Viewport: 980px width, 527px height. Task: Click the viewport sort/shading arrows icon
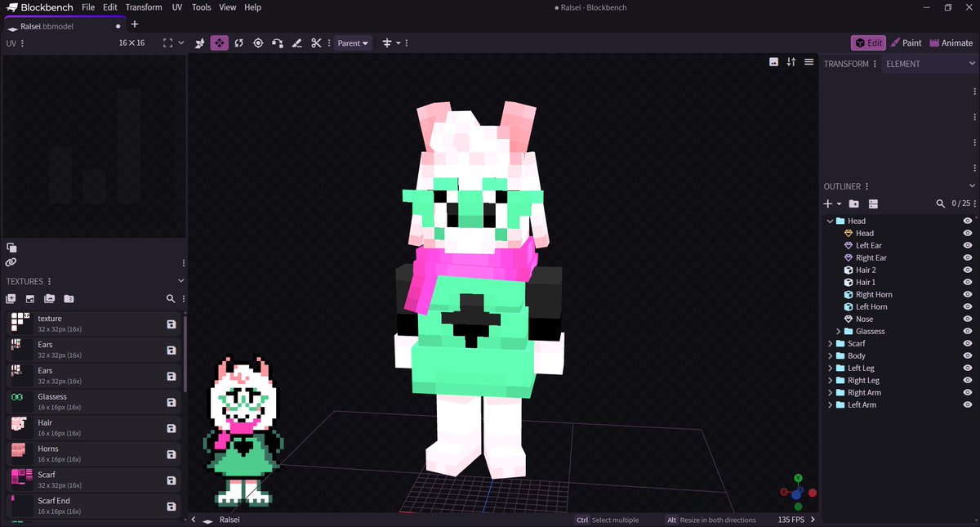tap(791, 62)
